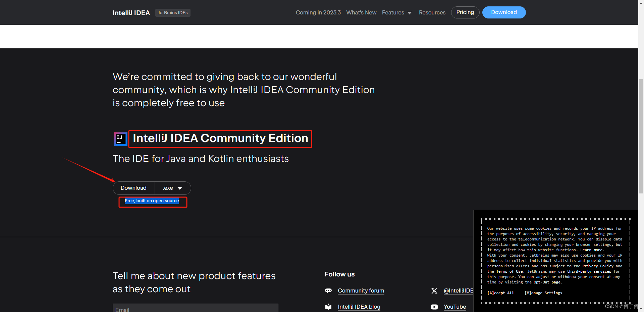Open the Resources page
The width and height of the screenshot is (644, 312).
click(432, 12)
